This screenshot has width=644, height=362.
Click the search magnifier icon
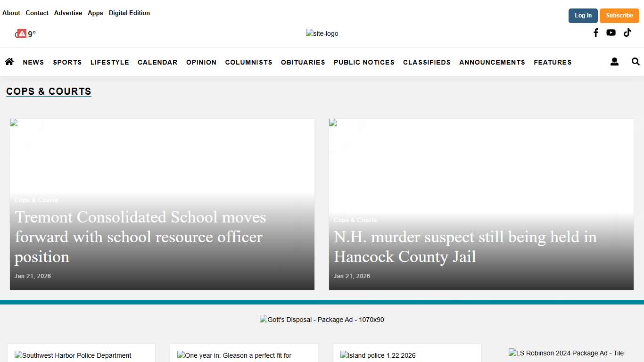636,61
